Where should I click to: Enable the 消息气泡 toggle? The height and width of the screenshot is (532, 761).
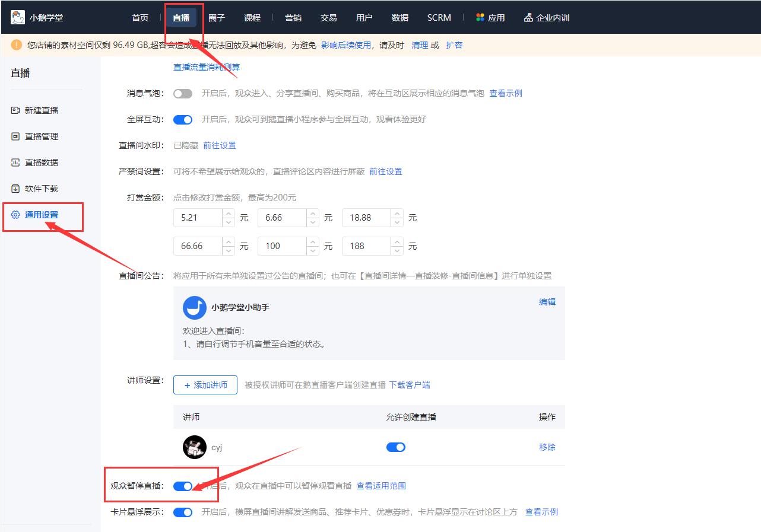[x=183, y=94]
